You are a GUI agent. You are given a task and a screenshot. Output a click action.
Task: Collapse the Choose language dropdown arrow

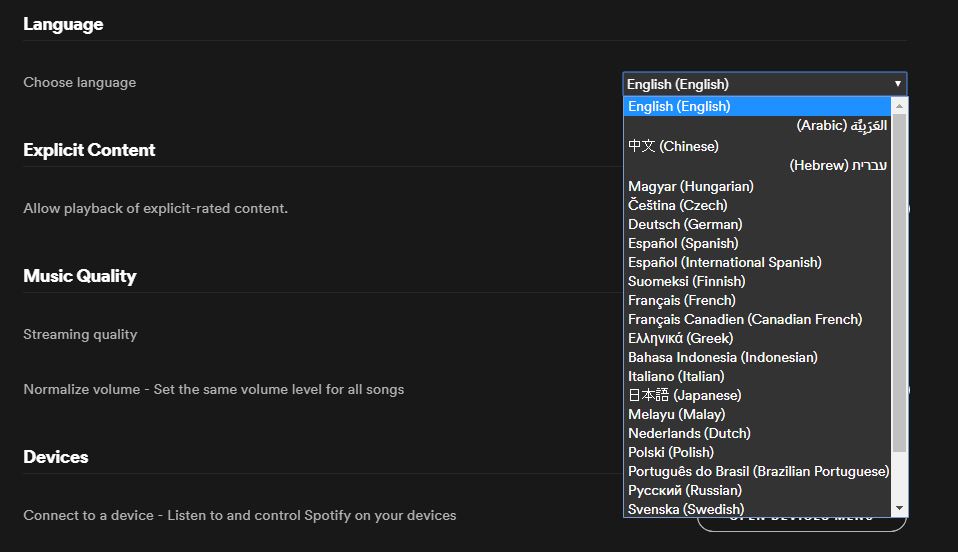[x=898, y=84]
